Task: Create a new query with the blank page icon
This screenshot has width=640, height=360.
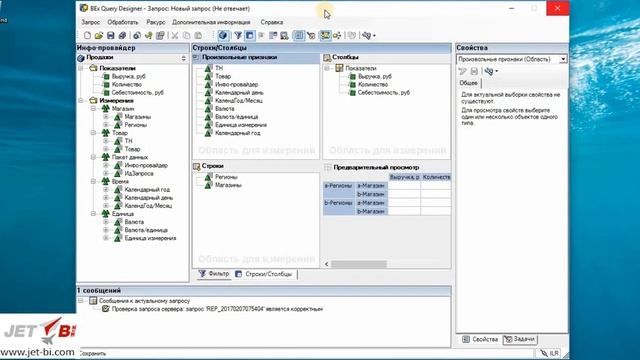Action: tap(87, 36)
